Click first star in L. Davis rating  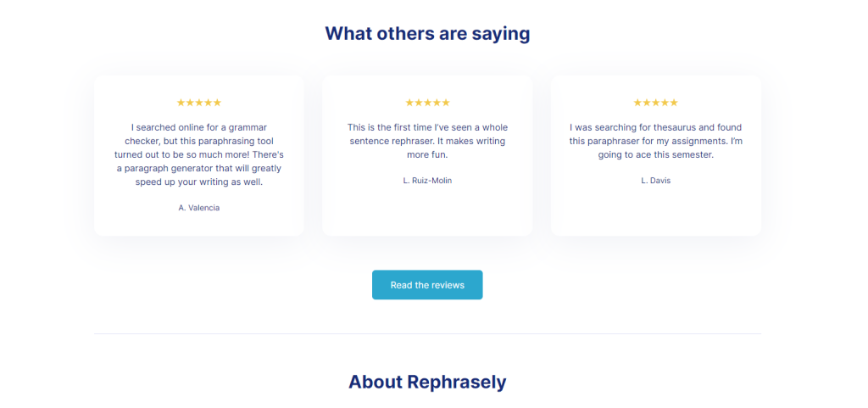pos(637,103)
